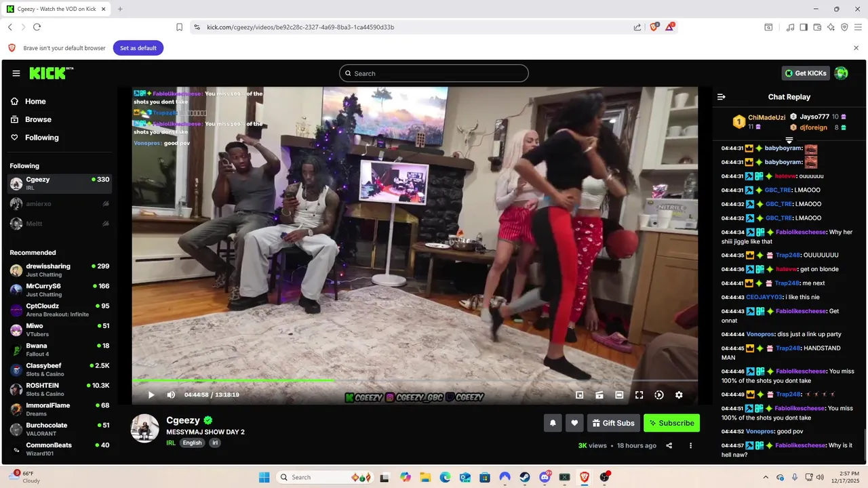Go back to previous page
The height and width of the screenshot is (488, 868).
[10, 27]
